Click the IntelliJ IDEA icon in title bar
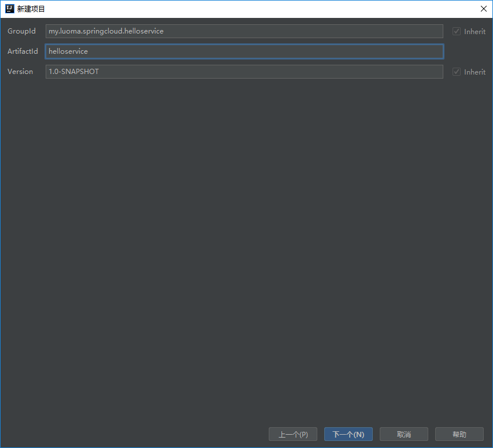 point(10,9)
